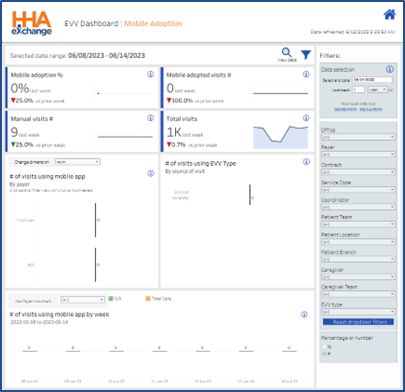Click the EVV not complete bar
Screen dimensions: 405x392
point(250,195)
